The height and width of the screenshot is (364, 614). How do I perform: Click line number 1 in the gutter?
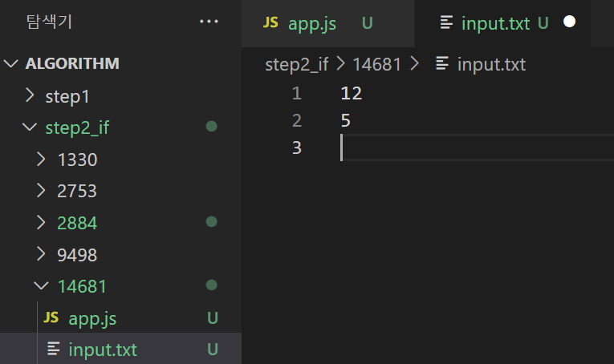pos(296,94)
